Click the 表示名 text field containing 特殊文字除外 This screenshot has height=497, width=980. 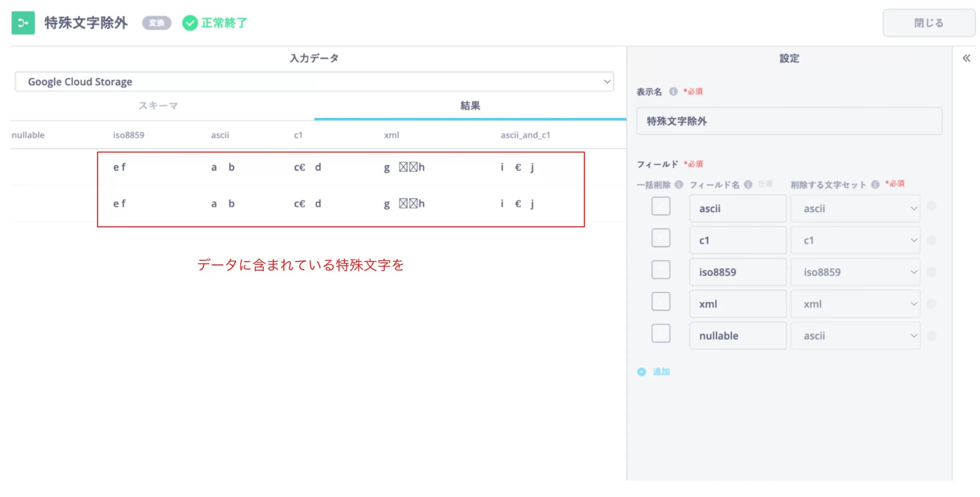[789, 121]
